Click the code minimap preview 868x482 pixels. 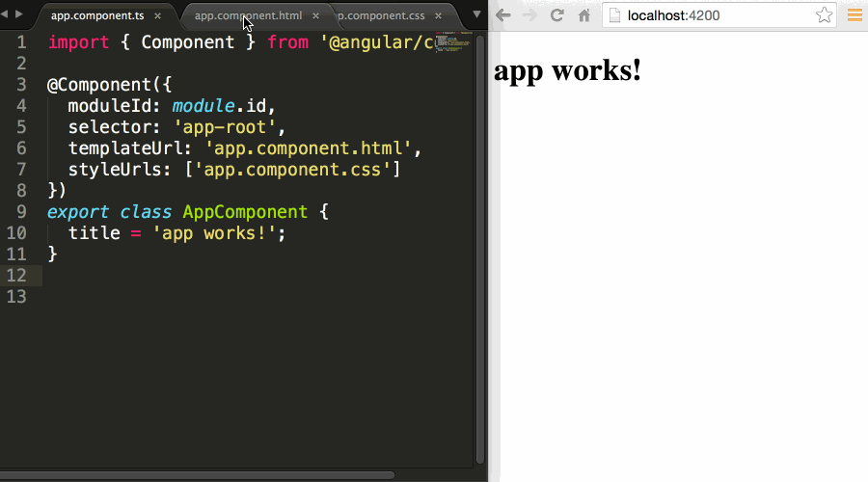(x=454, y=42)
